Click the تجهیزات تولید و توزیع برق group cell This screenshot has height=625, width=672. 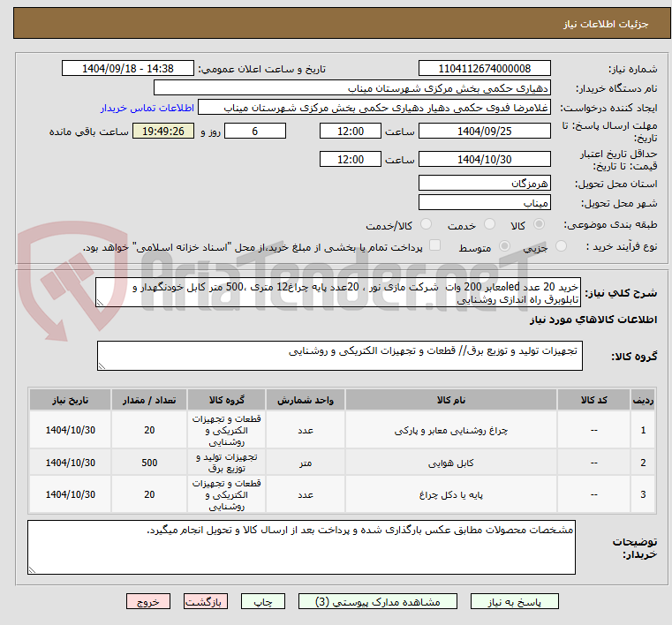pos(226,463)
